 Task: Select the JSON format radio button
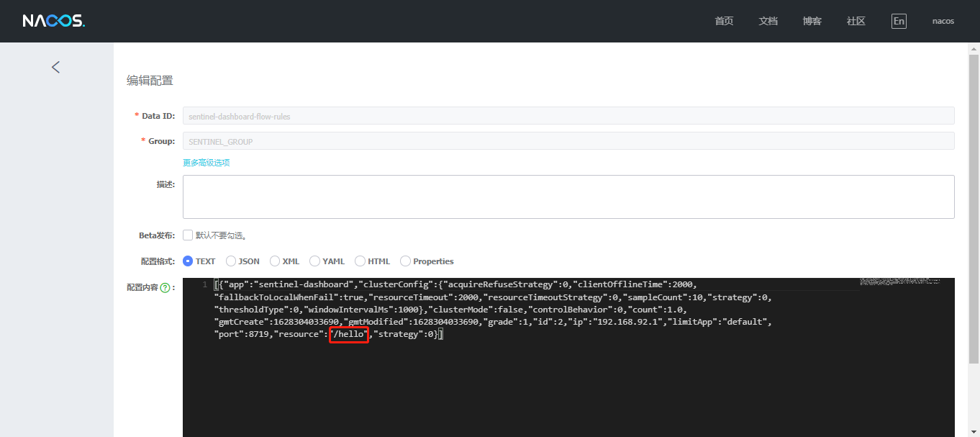231,261
